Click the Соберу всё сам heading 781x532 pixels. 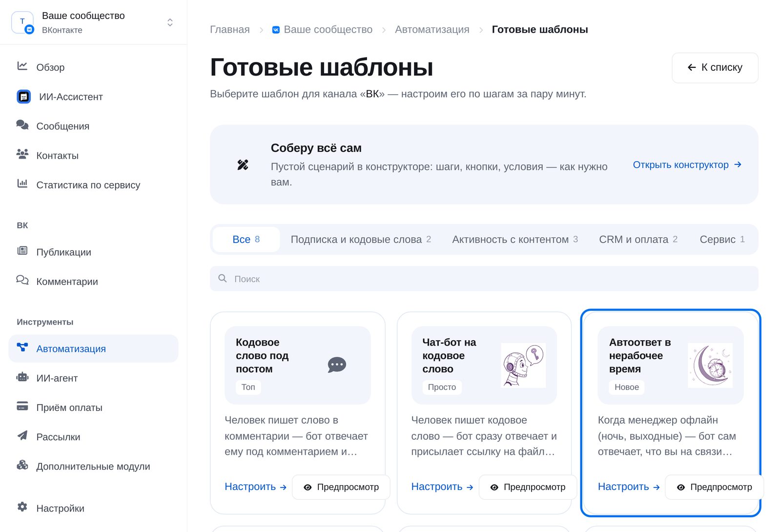tap(316, 148)
